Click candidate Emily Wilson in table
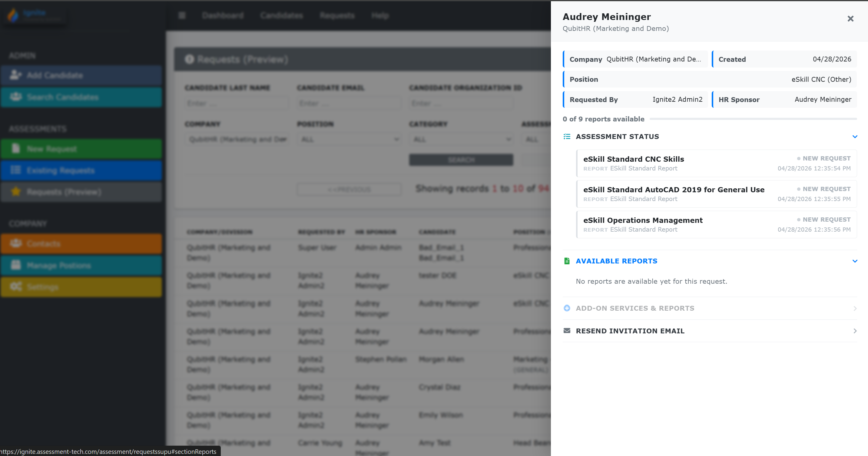The width and height of the screenshot is (868, 456). [441, 415]
